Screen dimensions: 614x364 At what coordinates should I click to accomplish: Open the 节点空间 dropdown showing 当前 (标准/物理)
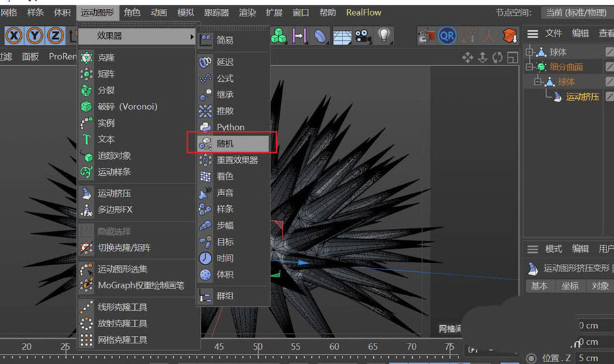pyautogui.click(x=576, y=12)
